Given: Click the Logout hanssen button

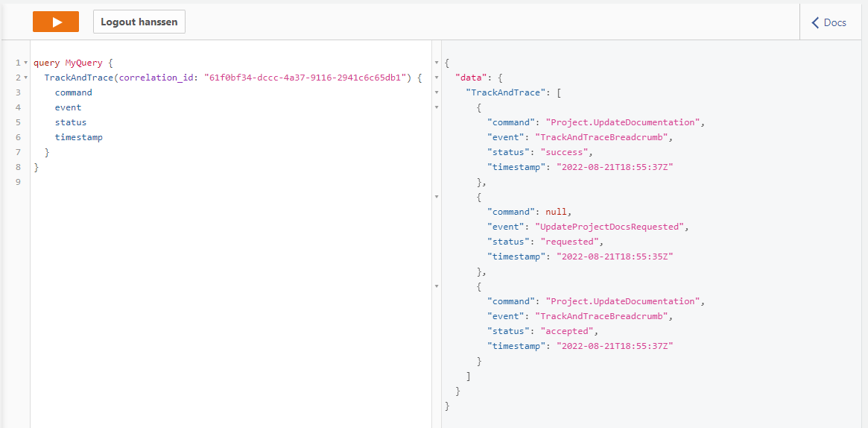Looking at the screenshot, I should pyautogui.click(x=139, y=22).
